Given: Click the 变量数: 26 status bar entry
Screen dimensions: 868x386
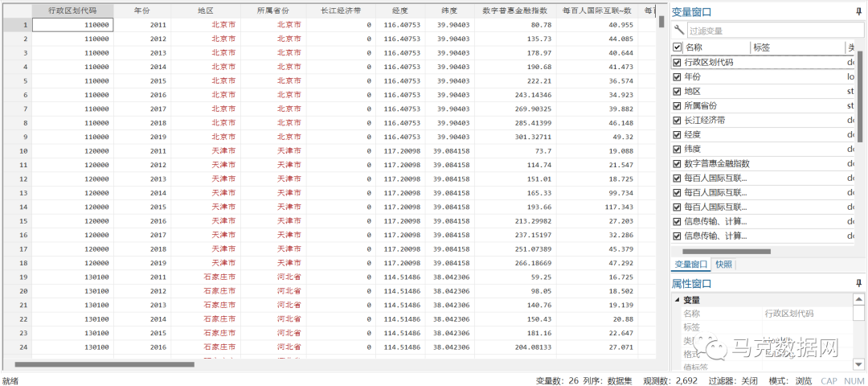Looking at the screenshot, I should (x=558, y=381).
